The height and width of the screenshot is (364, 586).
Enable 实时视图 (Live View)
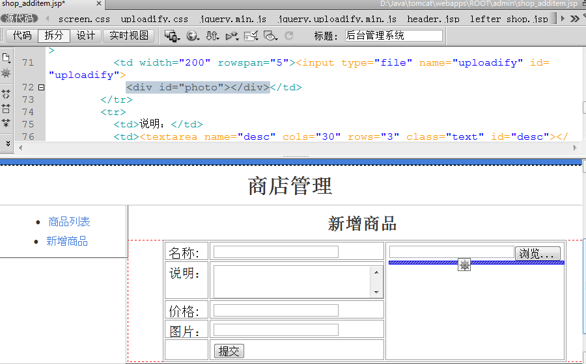(129, 36)
